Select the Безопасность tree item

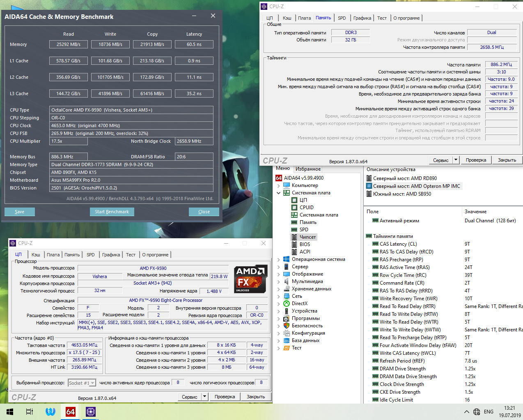point(307,326)
